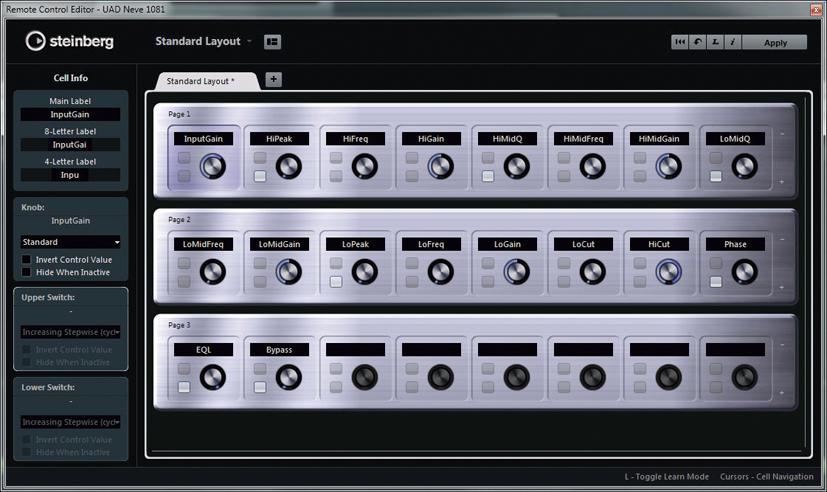This screenshot has height=492, width=827.
Task: Click the Cell Info heading
Action: click(71, 78)
